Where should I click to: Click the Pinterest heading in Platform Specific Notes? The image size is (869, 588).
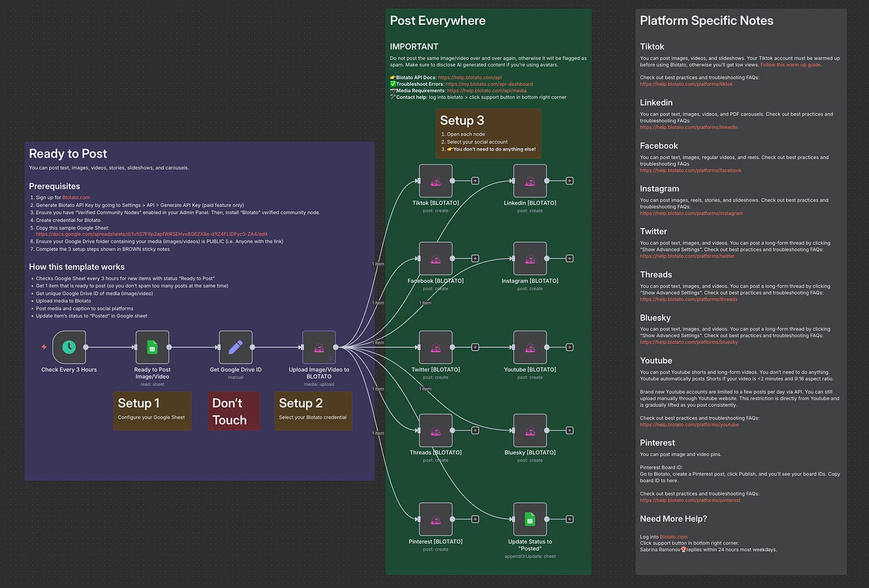click(x=657, y=443)
